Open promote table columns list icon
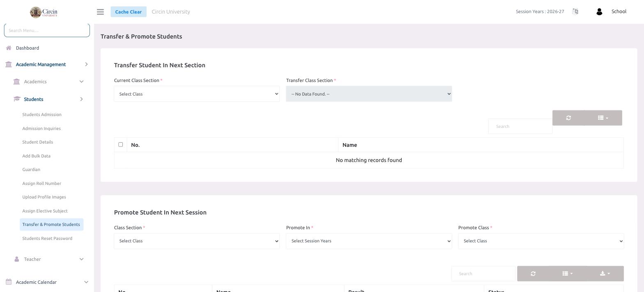The height and width of the screenshot is (292, 644). click(568, 274)
